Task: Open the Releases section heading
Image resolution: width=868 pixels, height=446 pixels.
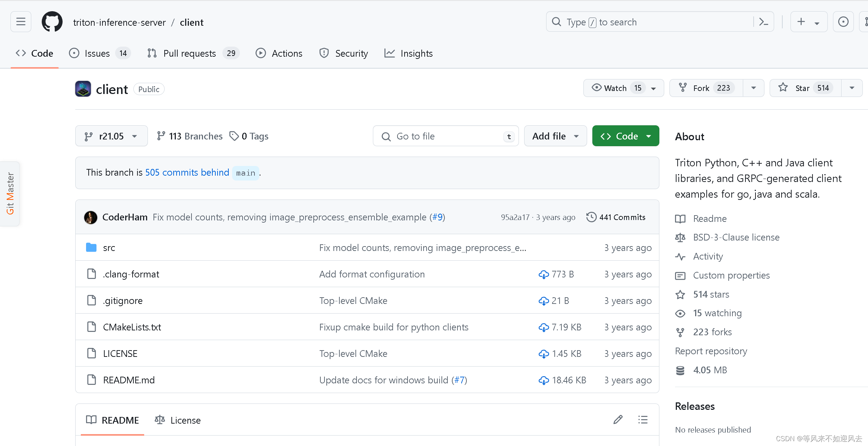Action: (x=695, y=406)
